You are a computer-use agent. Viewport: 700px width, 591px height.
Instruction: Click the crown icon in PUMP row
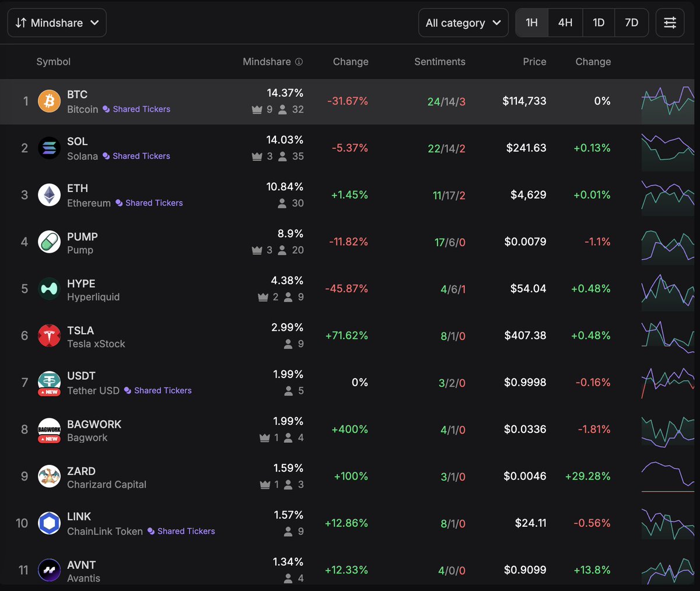[x=257, y=250]
